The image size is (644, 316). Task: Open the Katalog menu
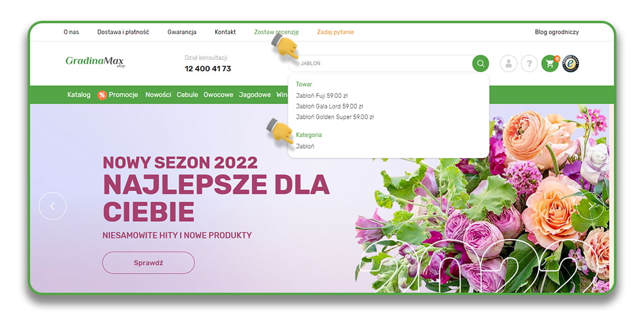[x=79, y=95]
